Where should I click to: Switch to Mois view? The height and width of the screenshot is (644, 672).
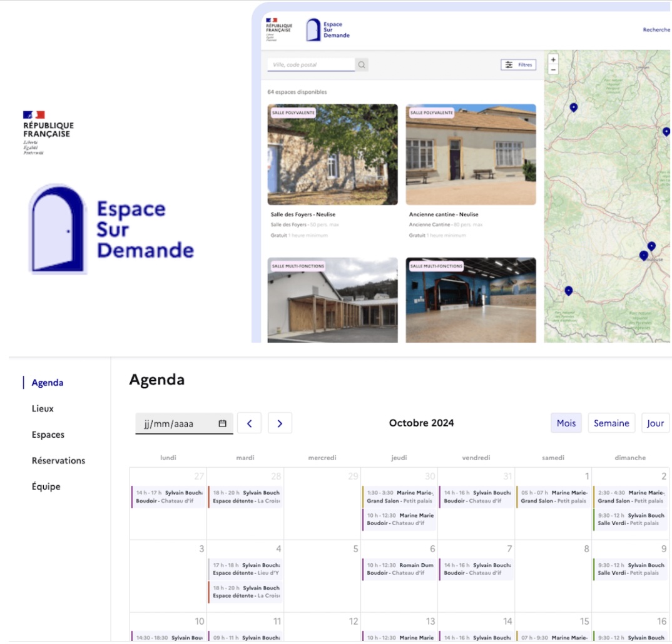point(566,423)
